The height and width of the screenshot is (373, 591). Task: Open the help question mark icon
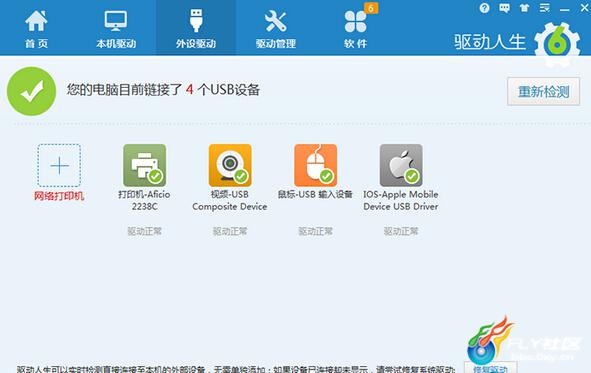[484, 8]
